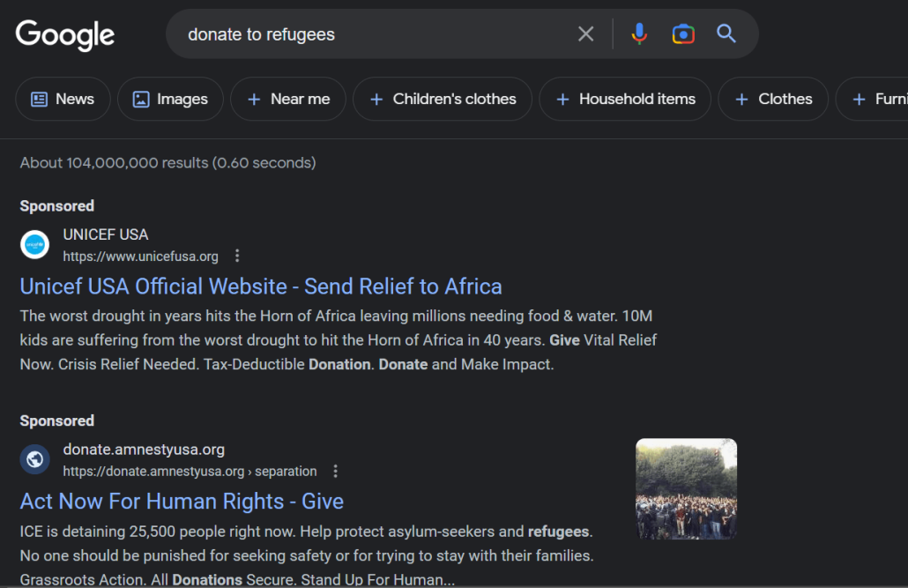Open Act Now For Human Rights link
This screenshot has width=908, height=588.
[x=182, y=502]
